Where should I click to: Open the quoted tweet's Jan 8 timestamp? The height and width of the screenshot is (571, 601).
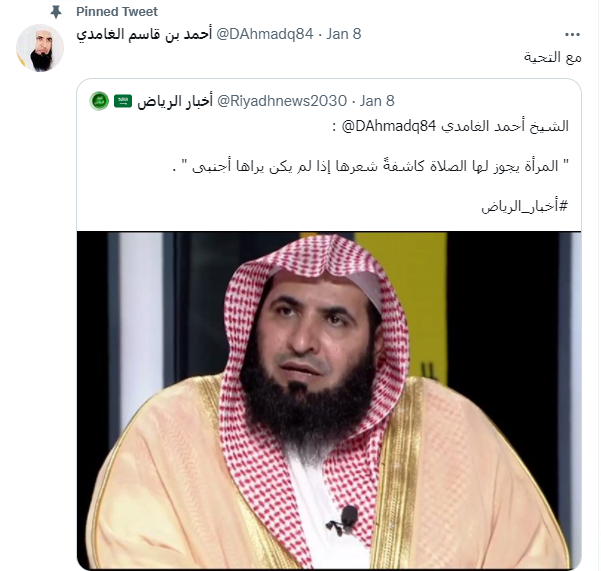click(x=377, y=101)
